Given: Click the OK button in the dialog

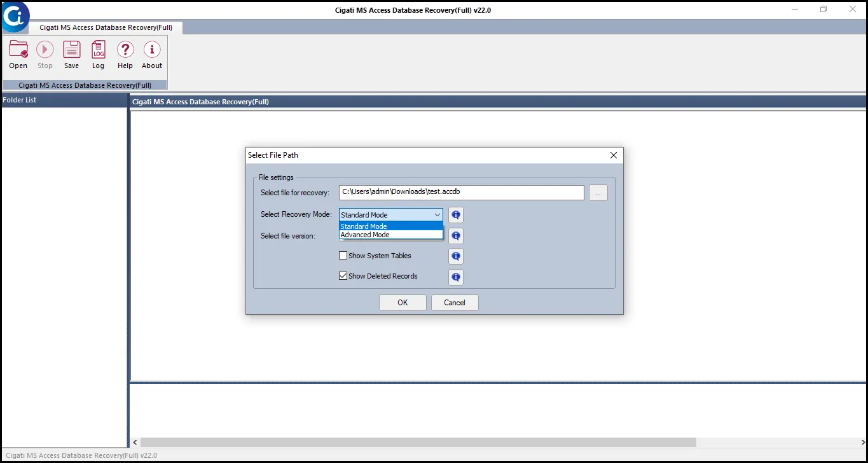Looking at the screenshot, I should pos(403,303).
